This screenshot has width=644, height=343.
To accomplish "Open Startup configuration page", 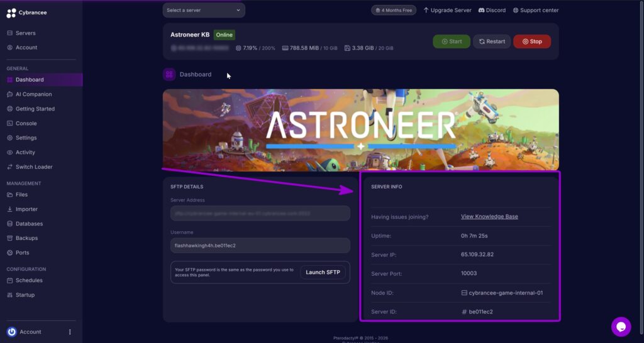I will click(25, 295).
